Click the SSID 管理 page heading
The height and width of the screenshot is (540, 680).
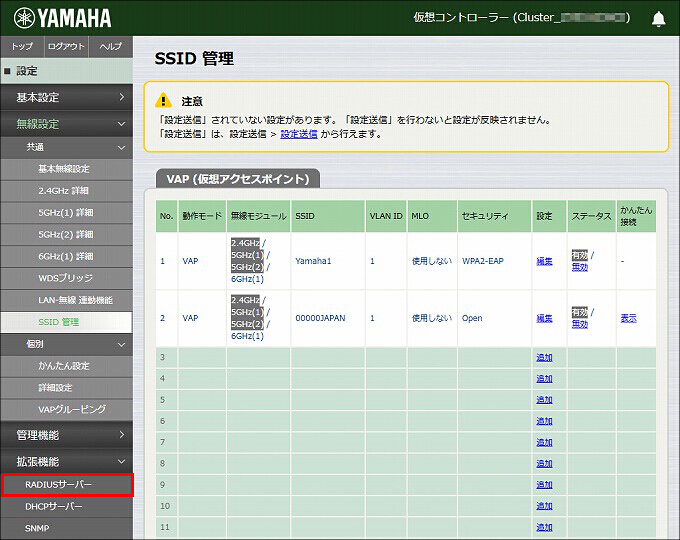(x=194, y=59)
